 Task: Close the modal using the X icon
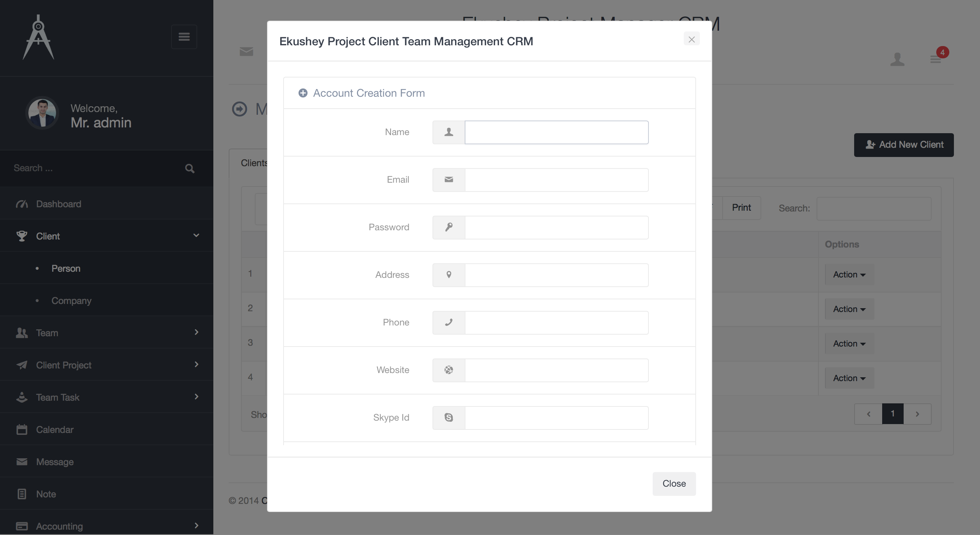(691, 39)
